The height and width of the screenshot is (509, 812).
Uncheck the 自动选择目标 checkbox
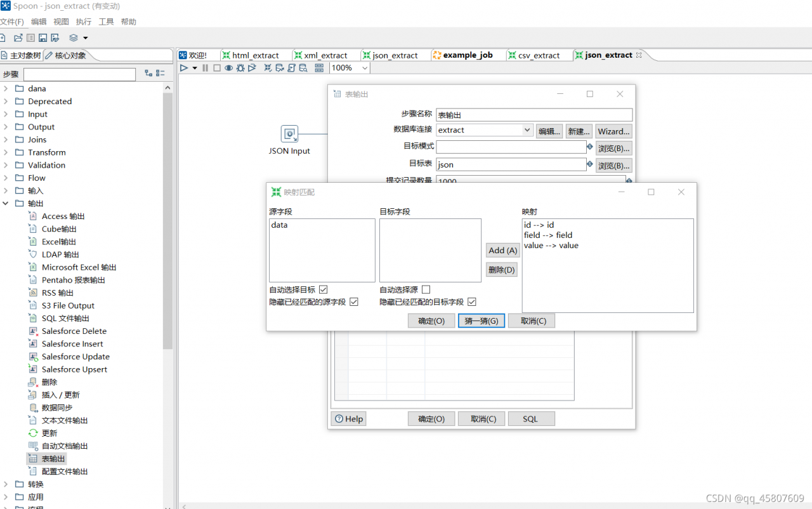(x=324, y=290)
